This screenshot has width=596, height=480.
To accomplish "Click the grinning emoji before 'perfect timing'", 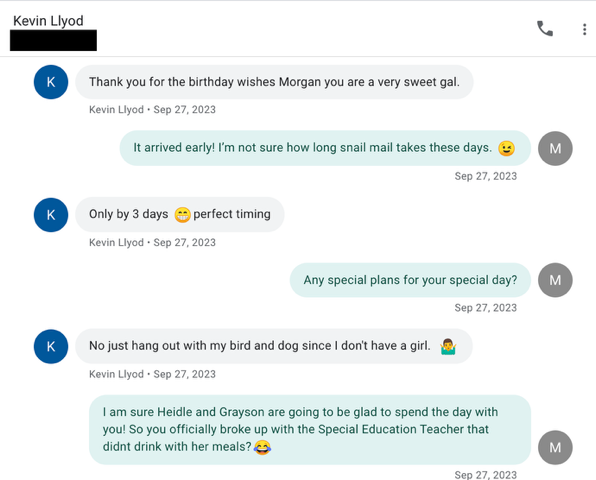I will click(182, 215).
